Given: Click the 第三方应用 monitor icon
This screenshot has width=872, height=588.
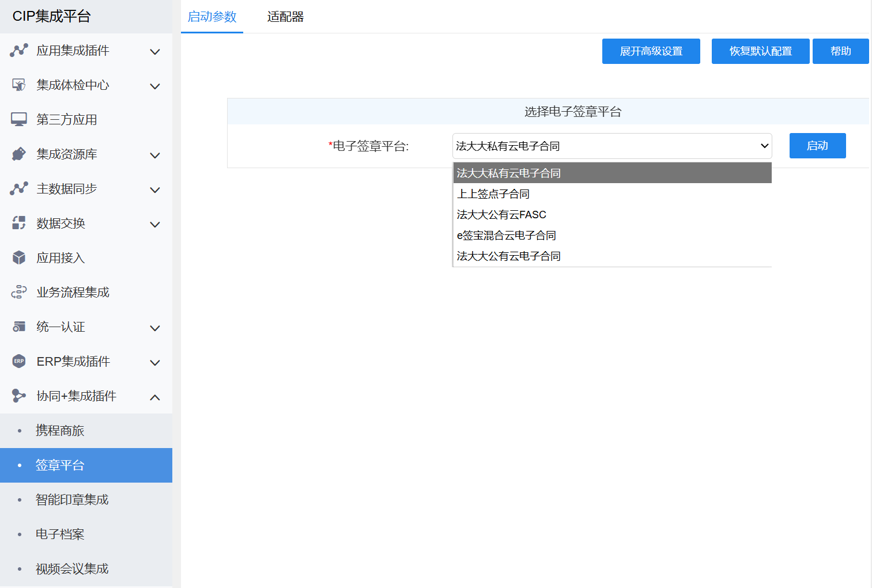Looking at the screenshot, I should [x=19, y=120].
